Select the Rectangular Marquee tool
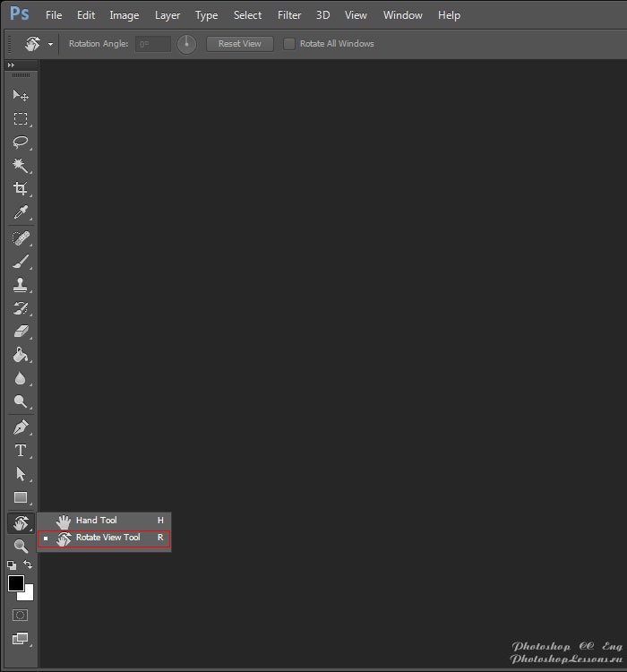Image resolution: width=627 pixels, height=672 pixels. point(20,119)
